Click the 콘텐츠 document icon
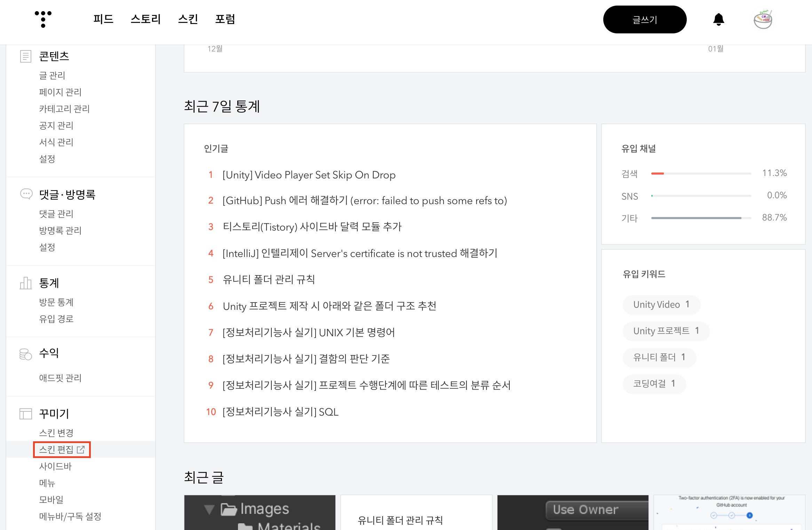 coord(26,56)
